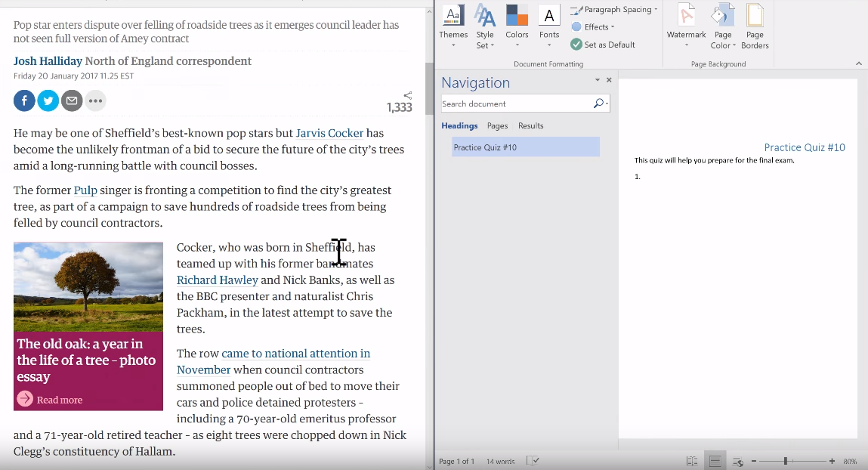Screen dimensions: 868x470
Task: Click the 14 words count in status bar
Action: [500, 461]
